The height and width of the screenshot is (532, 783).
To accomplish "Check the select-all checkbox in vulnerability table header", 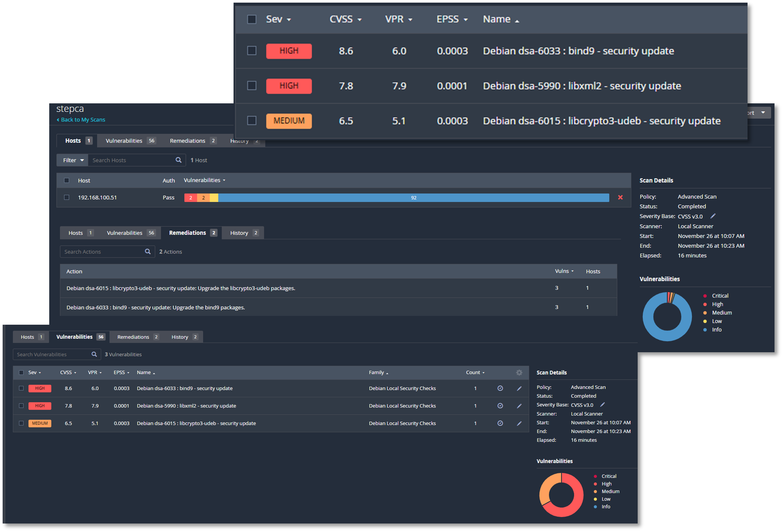I will tap(21, 372).
